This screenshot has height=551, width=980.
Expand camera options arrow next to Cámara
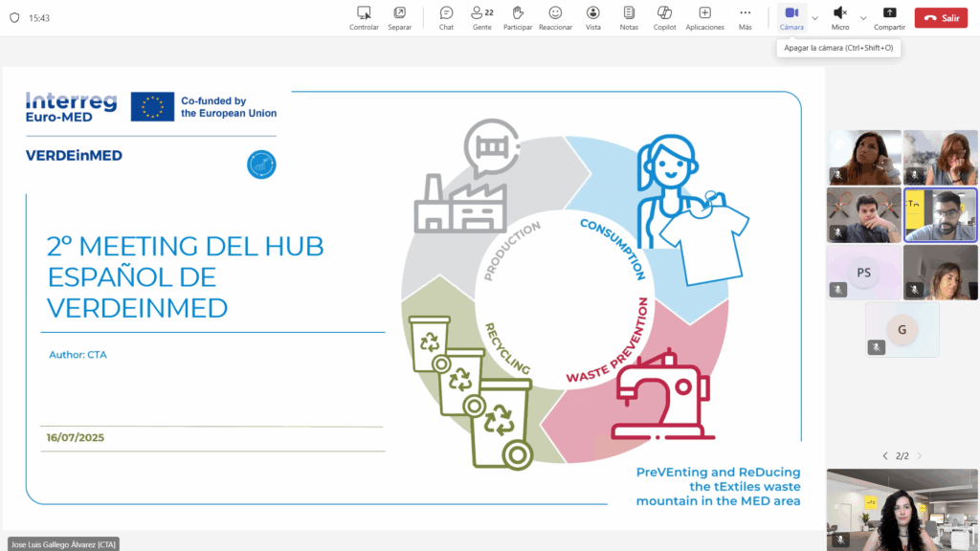tap(815, 18)
